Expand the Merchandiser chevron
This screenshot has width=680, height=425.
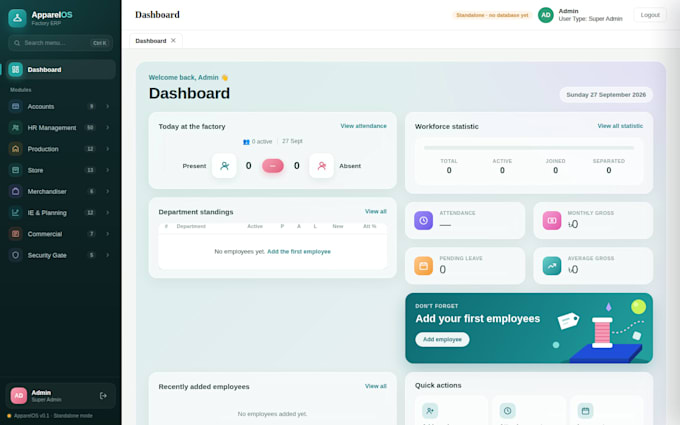(108, 191)
